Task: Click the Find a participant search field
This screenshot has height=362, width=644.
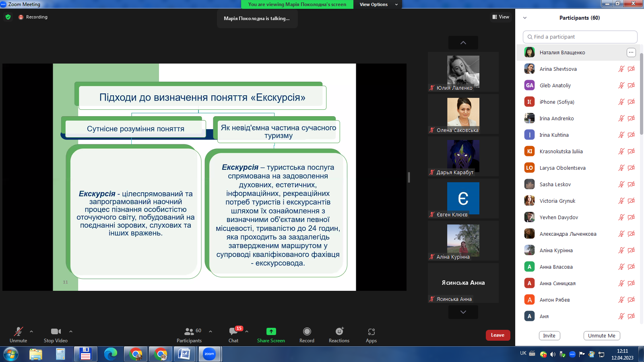Action: (x=580, y=37)
